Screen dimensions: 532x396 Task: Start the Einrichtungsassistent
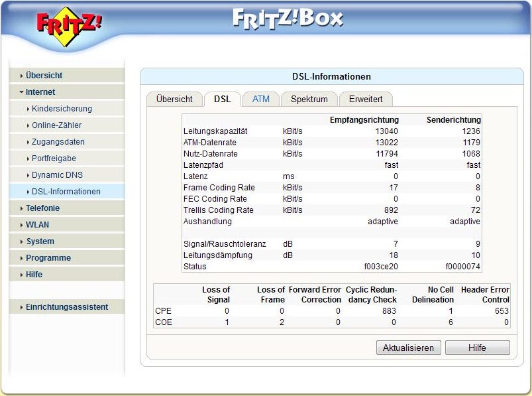[x=67, y=307]
